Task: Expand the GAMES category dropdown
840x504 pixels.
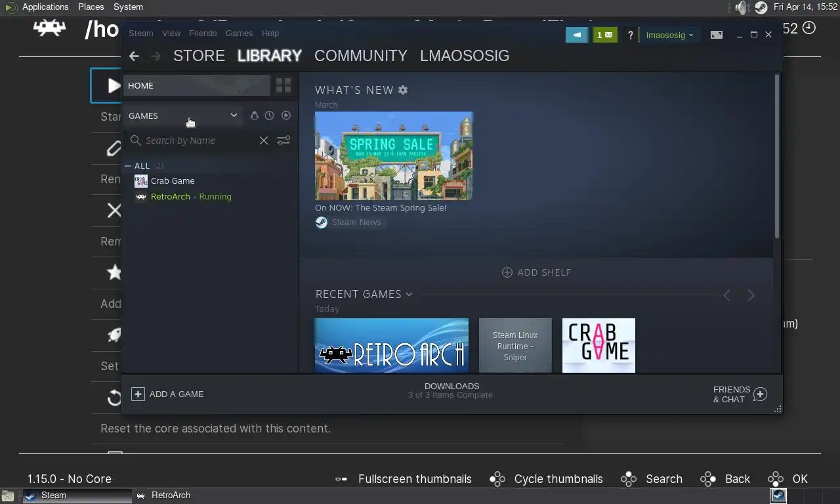Action: click(234, 115)
